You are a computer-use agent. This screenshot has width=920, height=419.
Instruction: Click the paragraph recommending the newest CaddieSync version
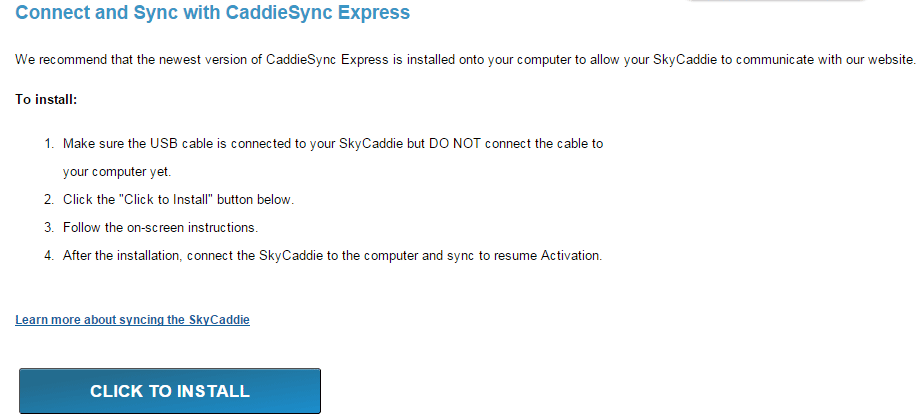465,59
